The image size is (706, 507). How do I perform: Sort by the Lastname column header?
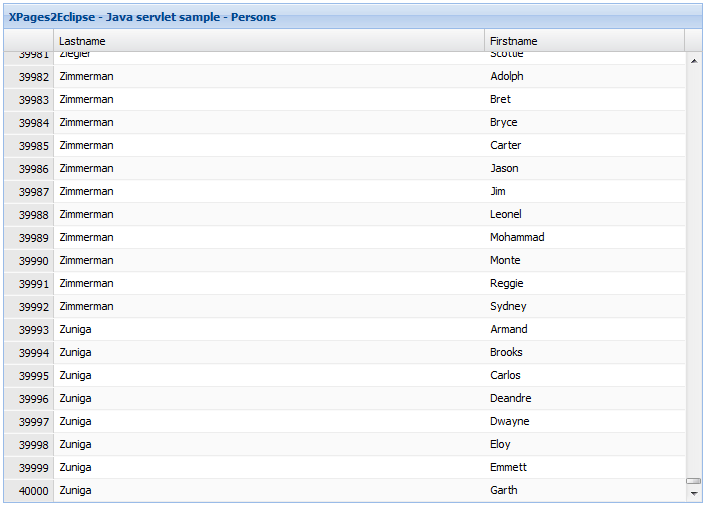268,41
